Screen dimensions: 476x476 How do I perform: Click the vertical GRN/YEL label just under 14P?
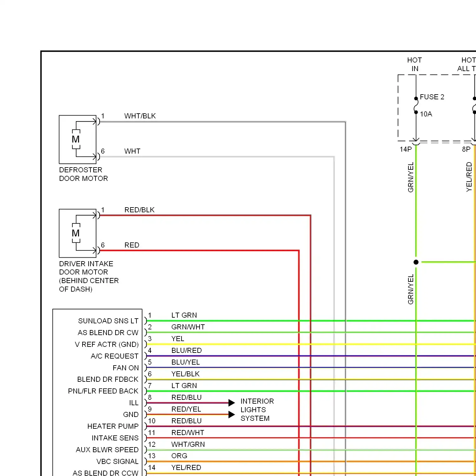pos(411,177)
